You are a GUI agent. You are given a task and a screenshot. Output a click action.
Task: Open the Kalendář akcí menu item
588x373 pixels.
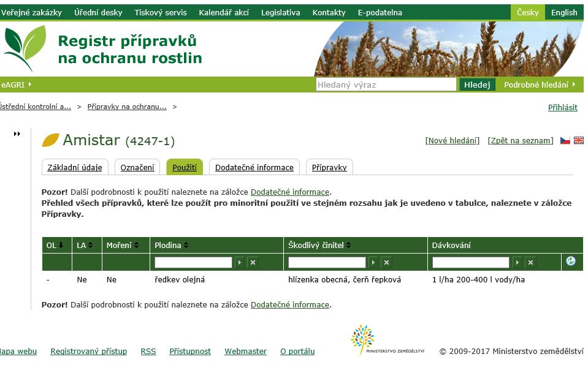(224, 12)
